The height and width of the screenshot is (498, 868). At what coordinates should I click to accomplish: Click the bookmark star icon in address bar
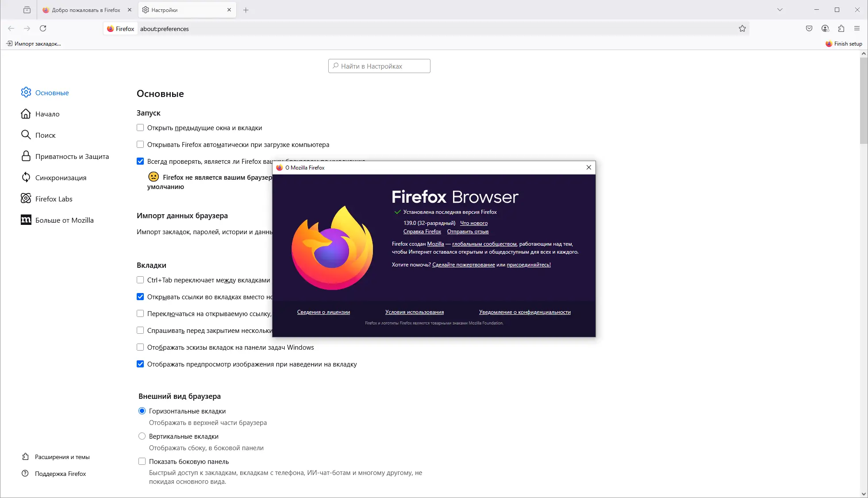coord(742,29)
